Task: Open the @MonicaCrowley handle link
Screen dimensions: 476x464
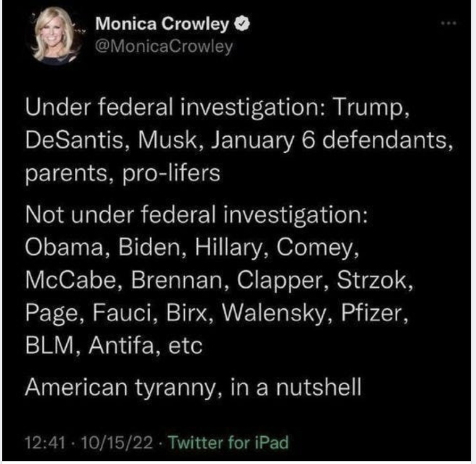Action: (164, 47)
